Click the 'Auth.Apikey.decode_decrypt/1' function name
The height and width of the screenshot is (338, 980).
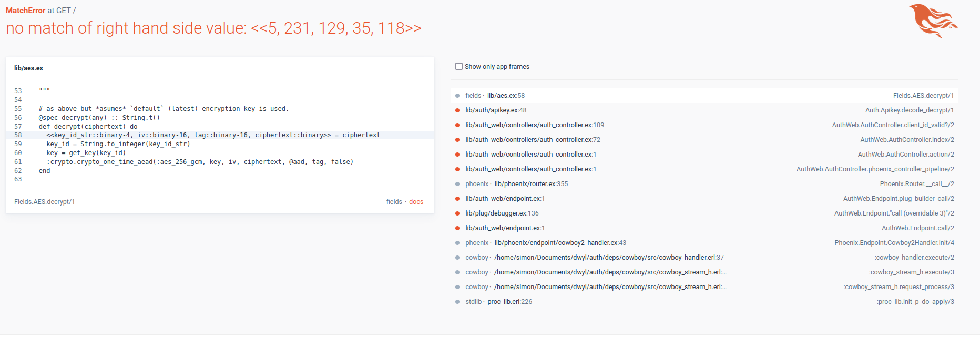pyautogui.click(x=910, y=110)
